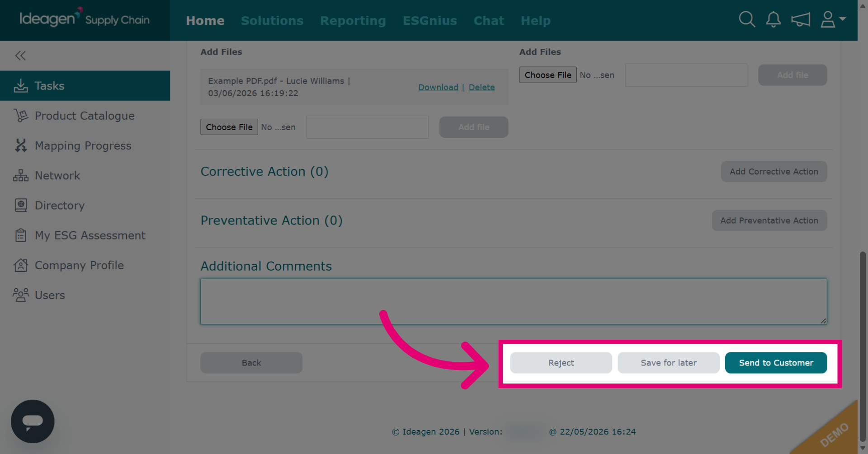This screenshot has height=454, width=868.
Task: Open Directory label in sidebar
Action: coord(60,205)
